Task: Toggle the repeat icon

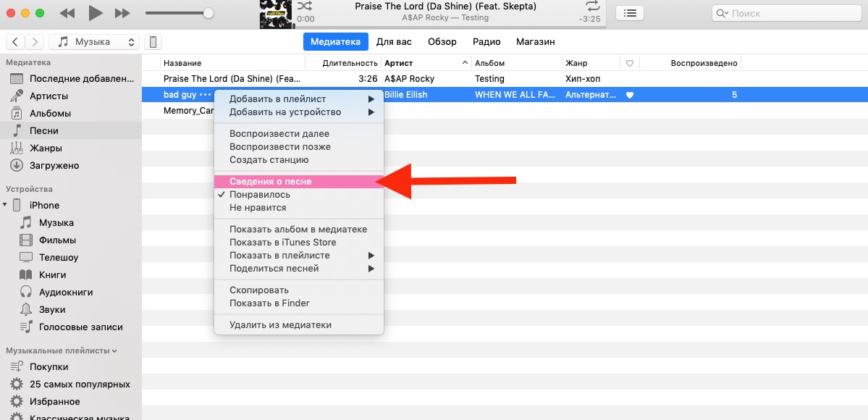Action: tap(593, 6)
